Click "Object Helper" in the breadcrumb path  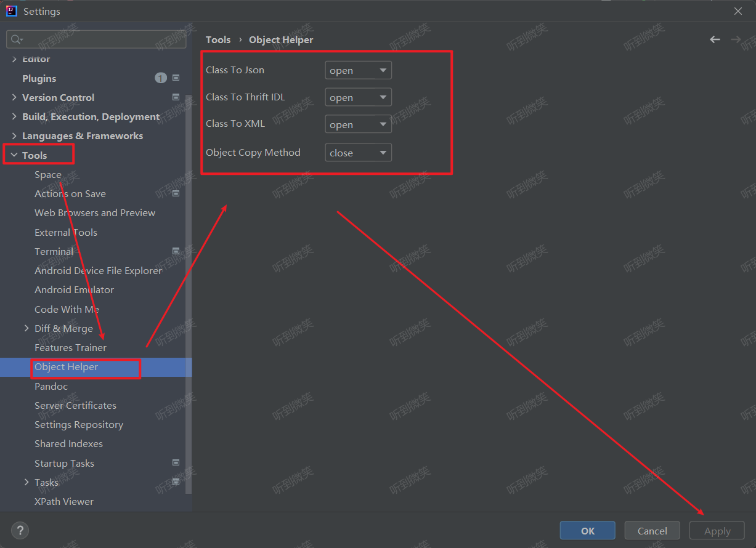281,39
